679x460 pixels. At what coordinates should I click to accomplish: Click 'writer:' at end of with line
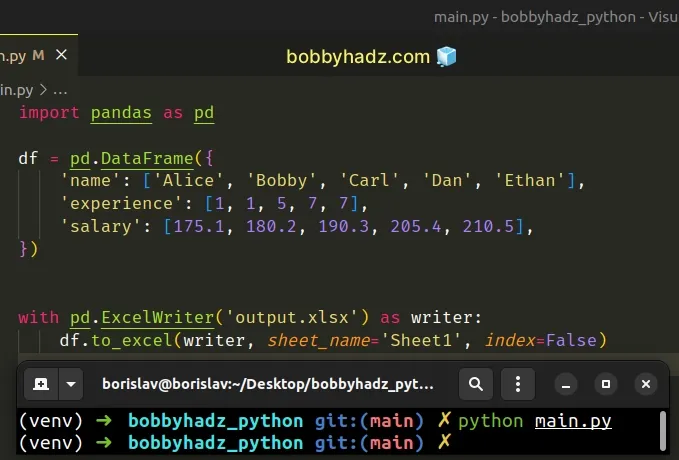(x=446, y=317)
